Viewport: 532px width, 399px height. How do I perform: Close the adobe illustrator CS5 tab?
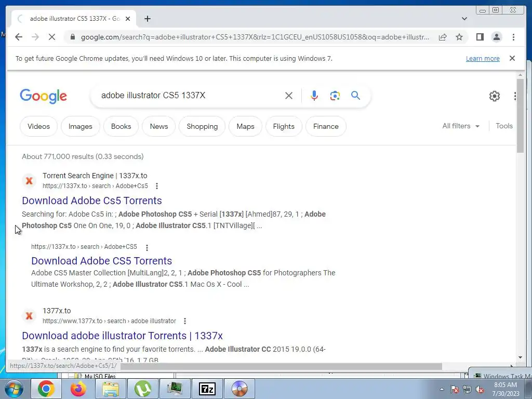pos(128,19)
